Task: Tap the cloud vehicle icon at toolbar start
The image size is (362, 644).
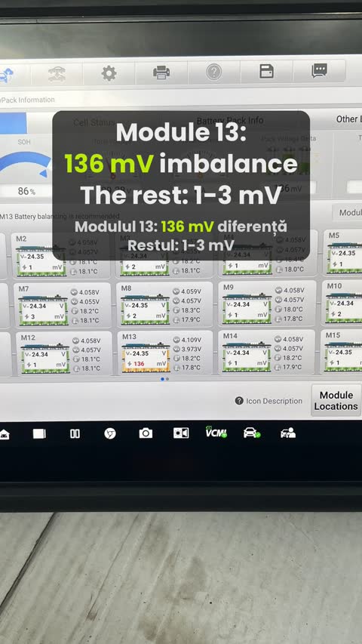Action: coord(6,75)
